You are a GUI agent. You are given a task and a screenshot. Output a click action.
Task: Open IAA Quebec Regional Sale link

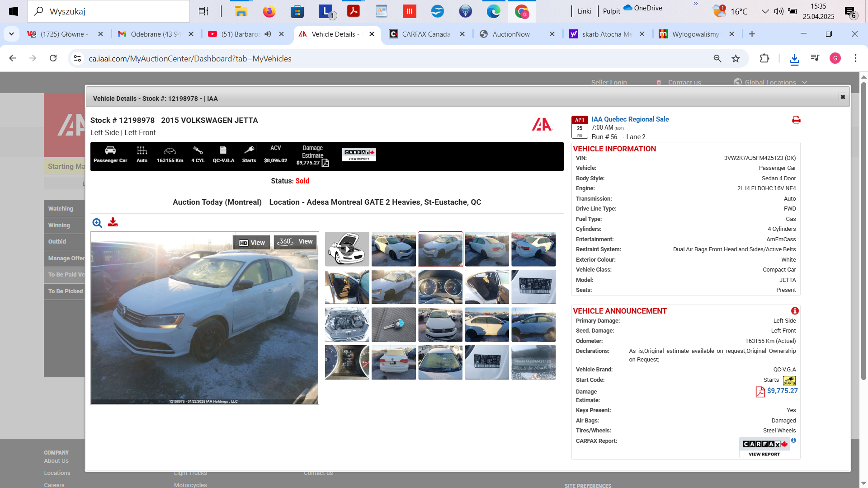(630, 119)
